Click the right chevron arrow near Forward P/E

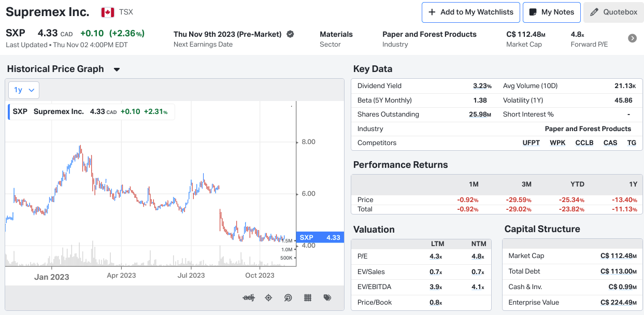coord(632,38)
